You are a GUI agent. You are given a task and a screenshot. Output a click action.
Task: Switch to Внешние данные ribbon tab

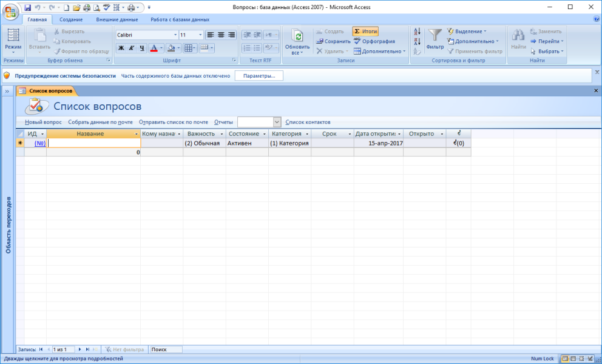[117, 19]
